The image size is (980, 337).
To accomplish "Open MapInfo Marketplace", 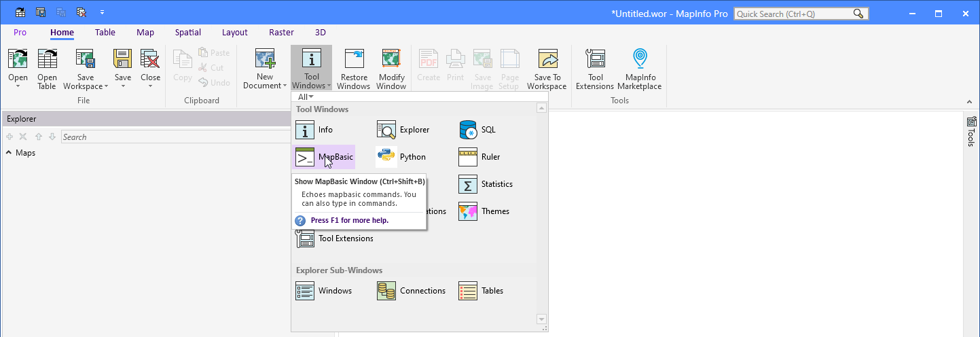I will [x=639, y=69].
